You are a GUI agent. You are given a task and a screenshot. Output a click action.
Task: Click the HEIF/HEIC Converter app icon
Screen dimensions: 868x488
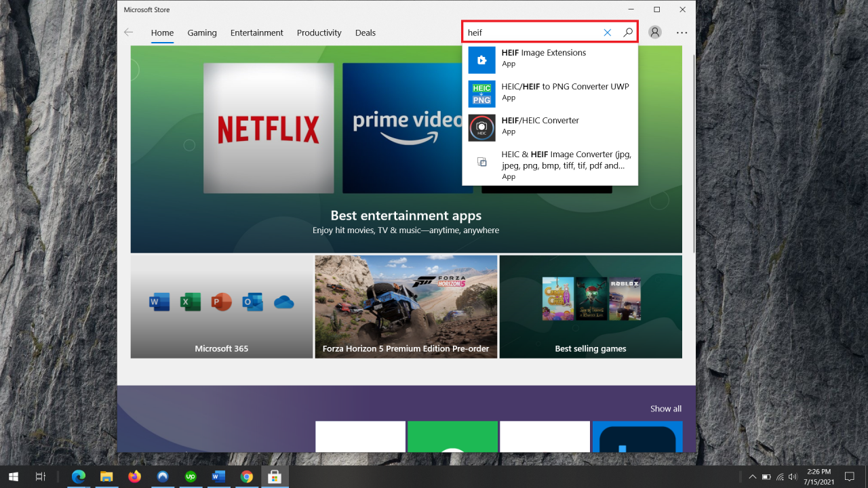click(481, 127)
